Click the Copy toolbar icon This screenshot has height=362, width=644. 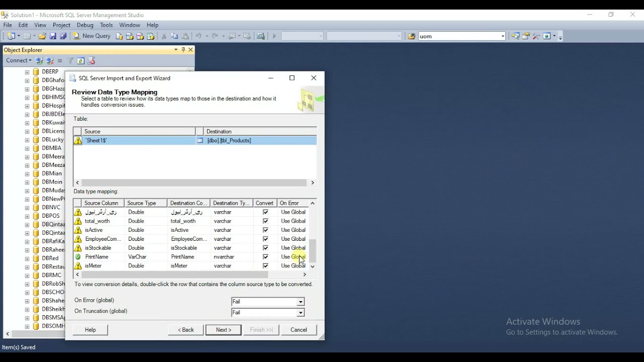[175, 36]
